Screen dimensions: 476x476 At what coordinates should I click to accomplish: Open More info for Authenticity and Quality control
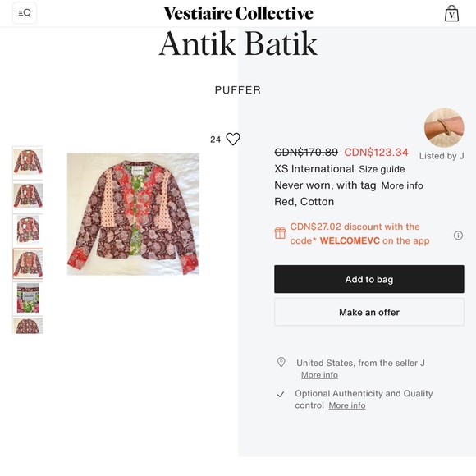[x=347, y=405]
